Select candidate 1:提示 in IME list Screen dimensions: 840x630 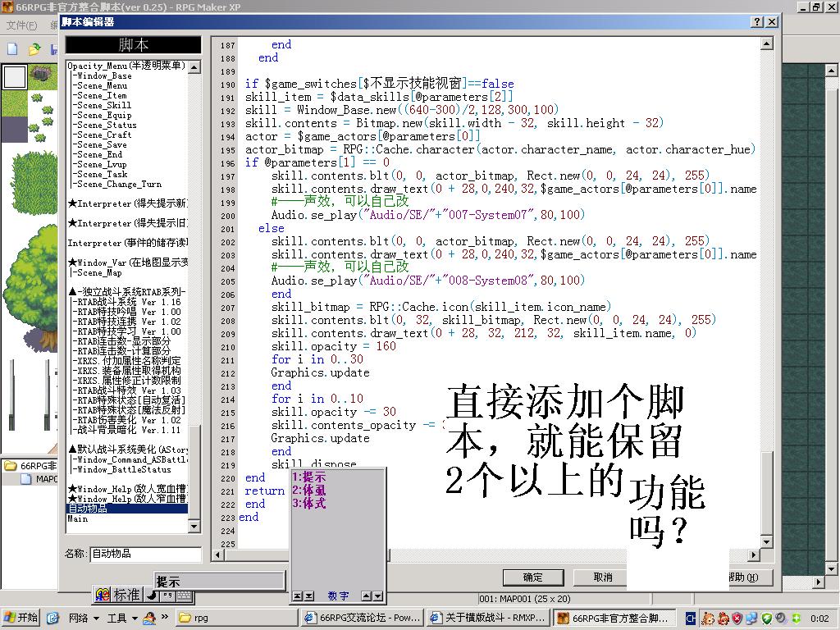tap(309, 477)
